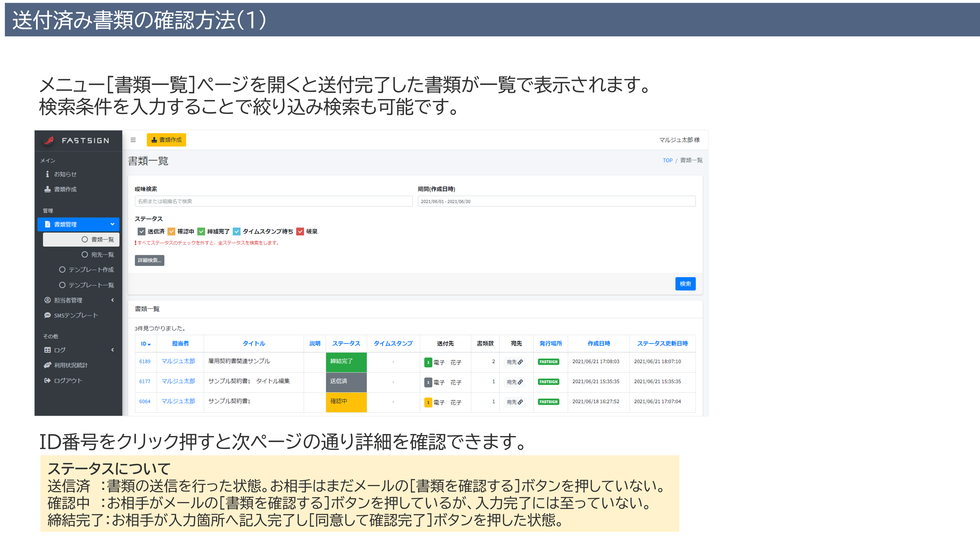Open お知らせ info icon item
The image size is (980, 536).
pos(48,174)
